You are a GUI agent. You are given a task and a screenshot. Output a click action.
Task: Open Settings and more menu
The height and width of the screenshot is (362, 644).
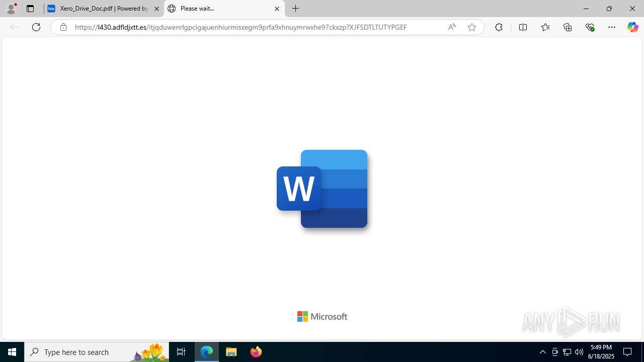pos(612,27)
